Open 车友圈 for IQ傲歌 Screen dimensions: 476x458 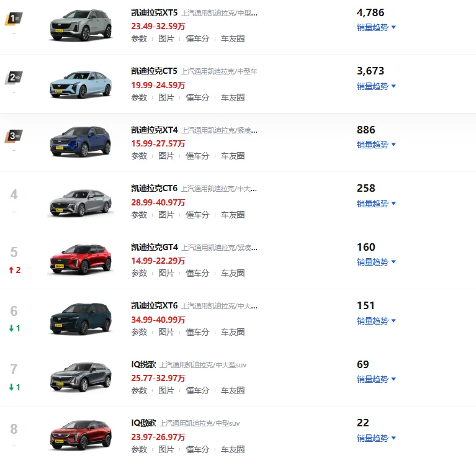[233, 449]
